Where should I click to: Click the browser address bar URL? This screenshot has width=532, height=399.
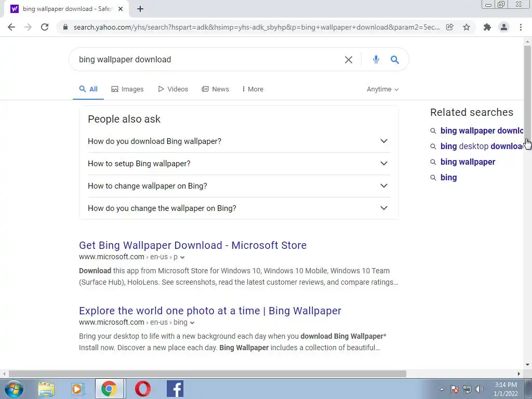point(257,27)
